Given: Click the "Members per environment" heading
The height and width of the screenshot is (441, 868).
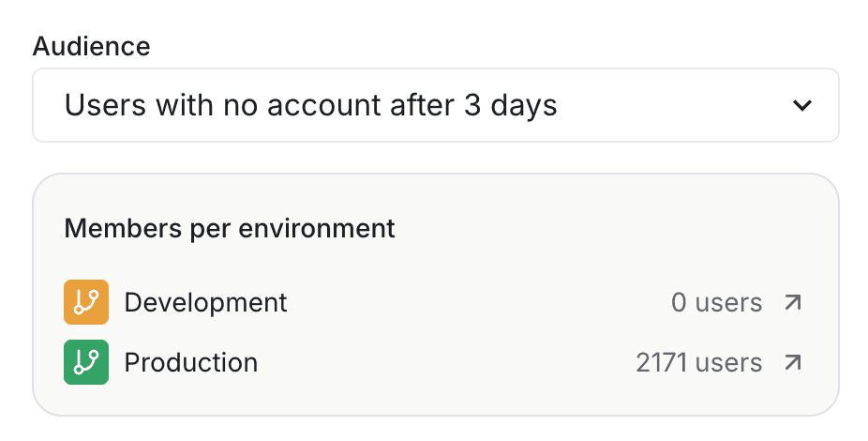Looking at the screenshot, I should coord(230,228).
